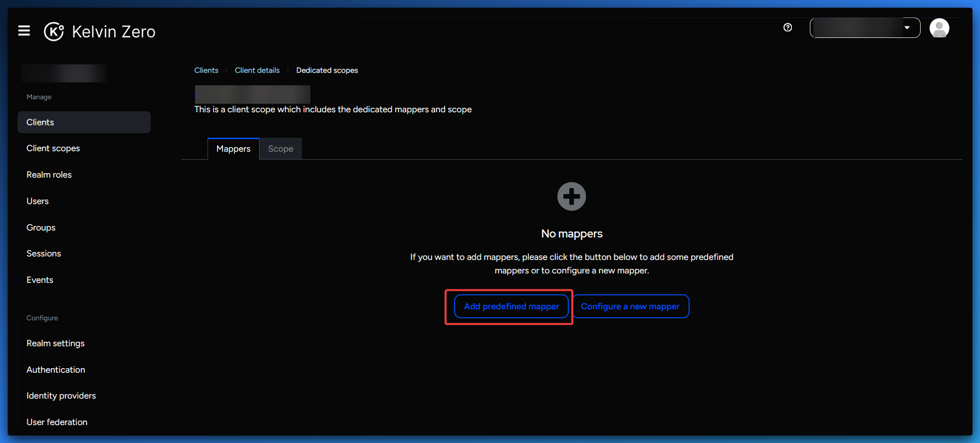The height and width of the screenshot is (443, 980).
Task: Open Events in sidebar
Action: point(40,280)
